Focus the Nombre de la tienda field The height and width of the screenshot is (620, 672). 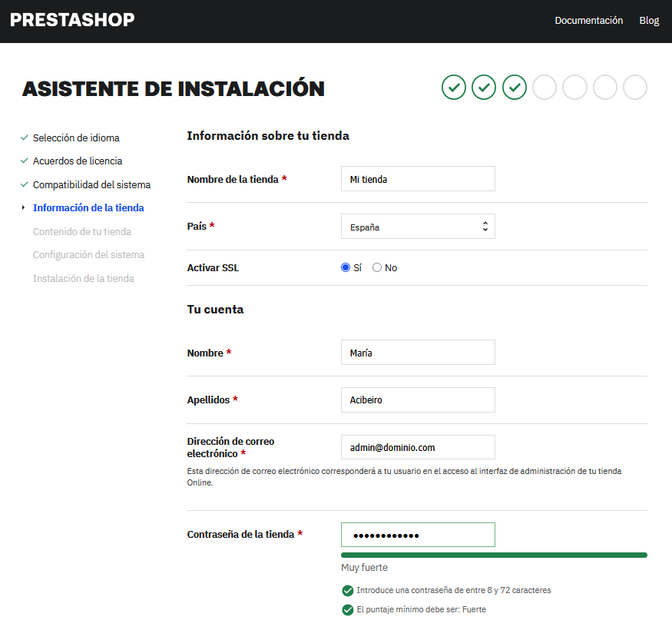[x=418, y=179]
